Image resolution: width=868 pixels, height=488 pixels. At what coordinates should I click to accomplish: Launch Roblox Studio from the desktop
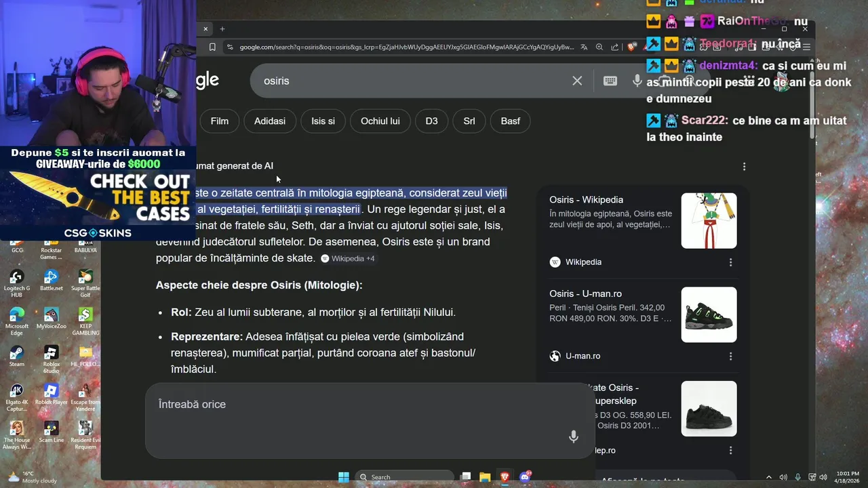pos(51,359)
